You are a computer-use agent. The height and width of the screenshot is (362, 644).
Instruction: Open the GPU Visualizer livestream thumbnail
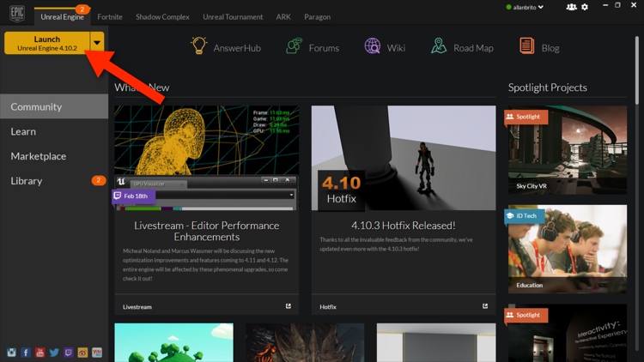coord(207,158)
